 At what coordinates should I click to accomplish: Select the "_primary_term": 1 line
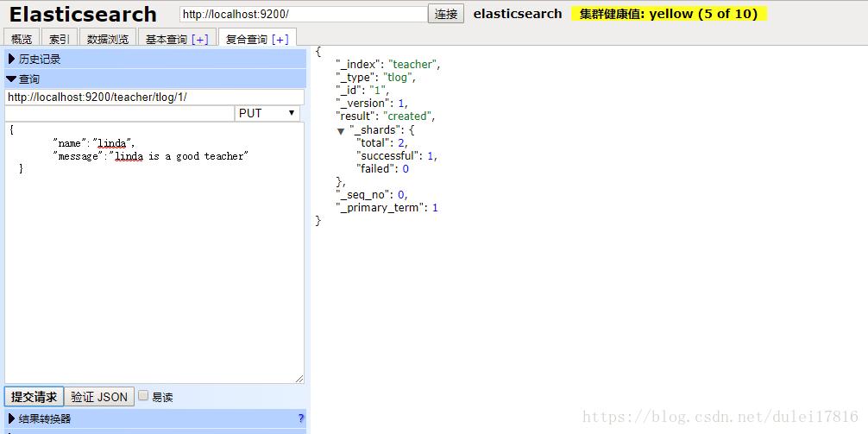[x=387, y=208]
